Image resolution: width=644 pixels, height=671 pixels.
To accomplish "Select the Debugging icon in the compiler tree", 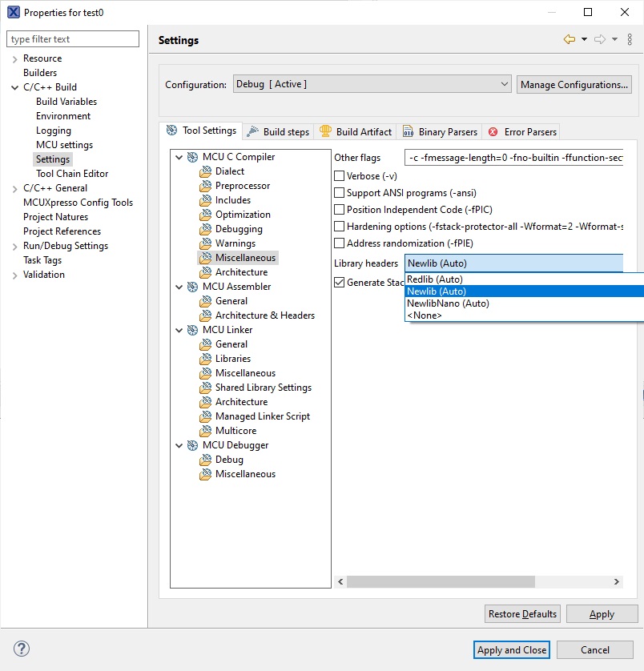I will tap(206, 228).
